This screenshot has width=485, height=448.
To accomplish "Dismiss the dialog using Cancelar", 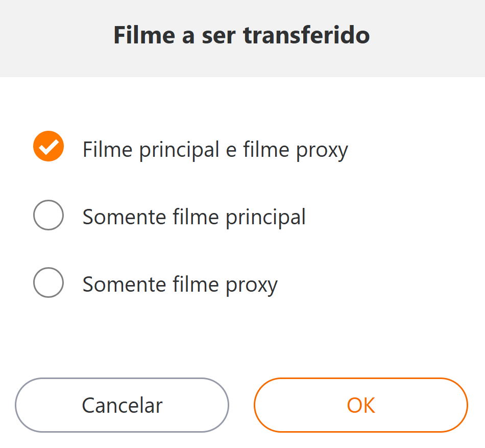I will 122,405.
